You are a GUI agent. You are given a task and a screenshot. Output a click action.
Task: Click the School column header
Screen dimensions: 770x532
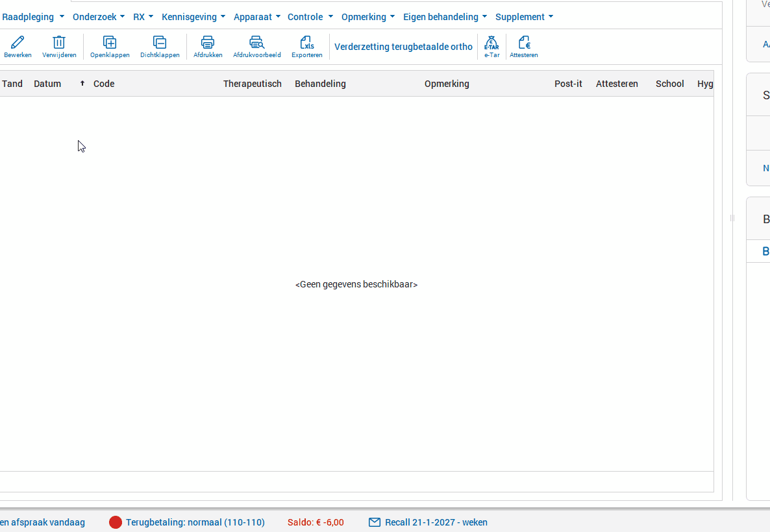pos(670,84)
